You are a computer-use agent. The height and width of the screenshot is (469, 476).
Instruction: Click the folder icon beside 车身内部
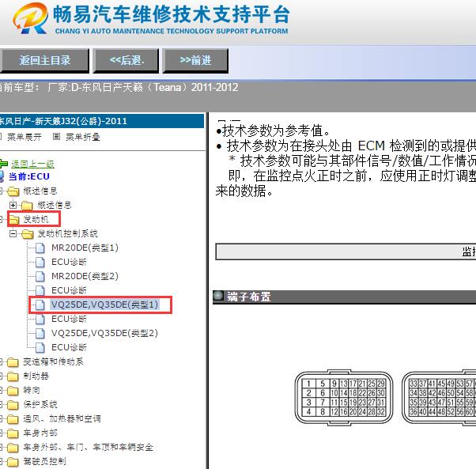tap(13, 433)
